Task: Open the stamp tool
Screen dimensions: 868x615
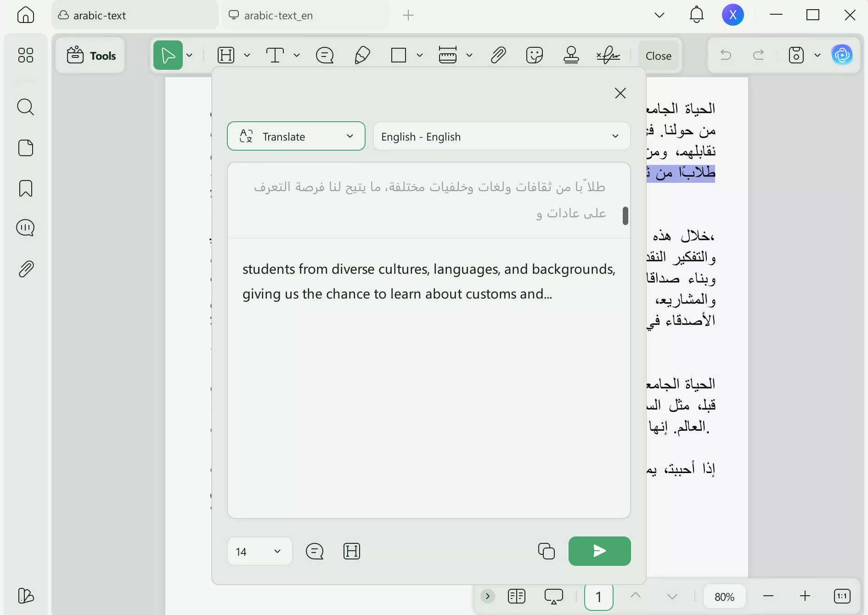Action: (571, 55)
